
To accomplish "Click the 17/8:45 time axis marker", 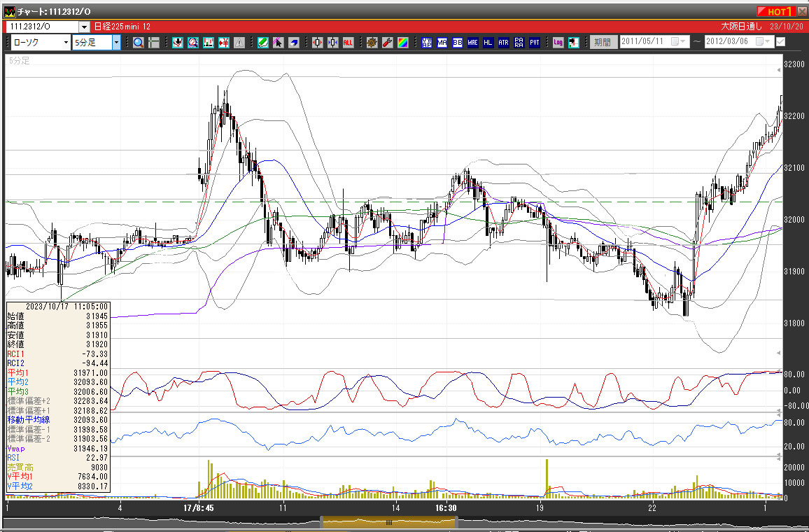I will click(x=199, y=508).
